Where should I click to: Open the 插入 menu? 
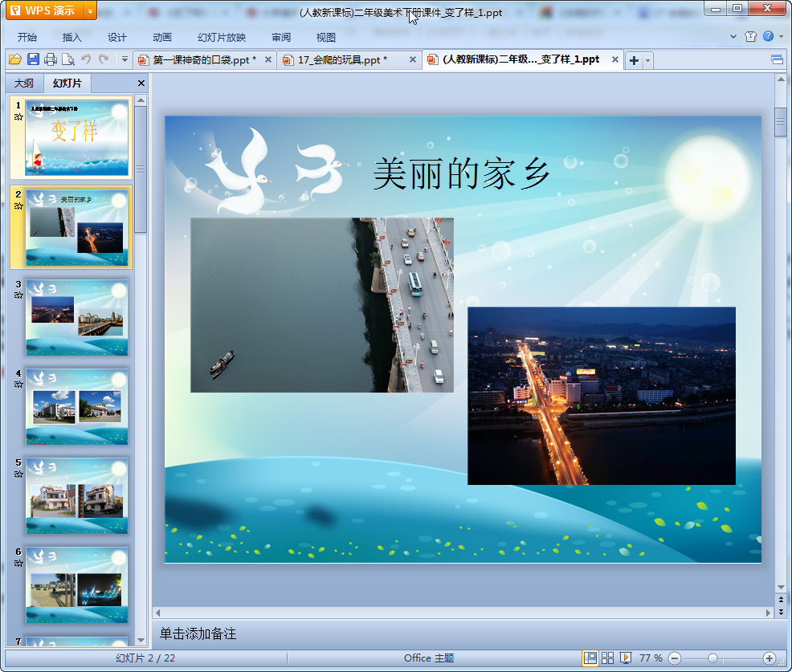(72, 38)
